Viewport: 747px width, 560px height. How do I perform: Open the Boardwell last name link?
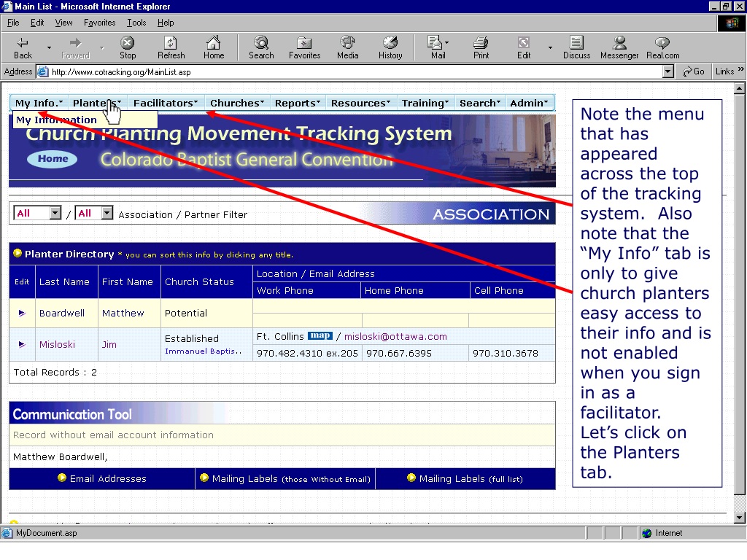62,313
